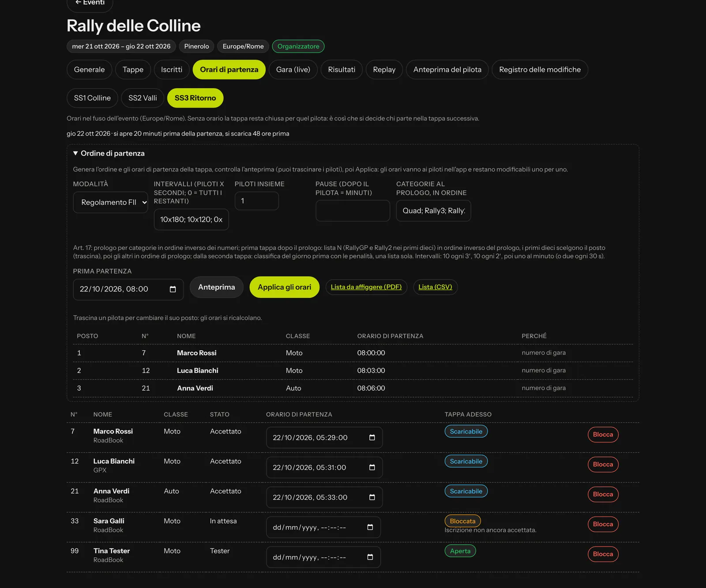Switch to the Tappe tab
The image size is (706, 588).
[133, 70]
